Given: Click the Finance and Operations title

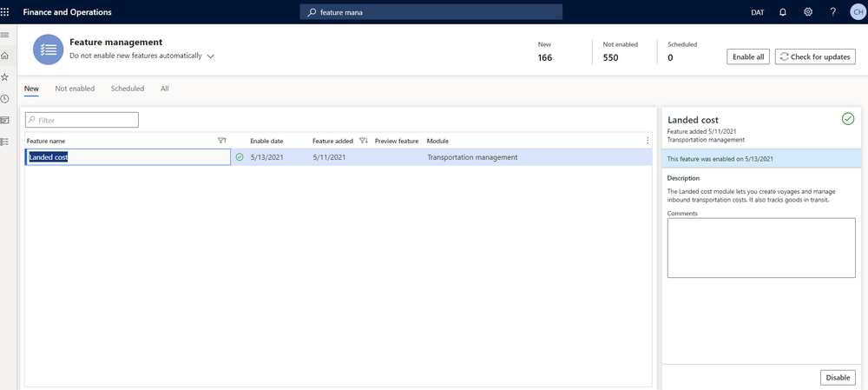Looking at the screenshot, I should pyautogui.click(x=67, y=12).
